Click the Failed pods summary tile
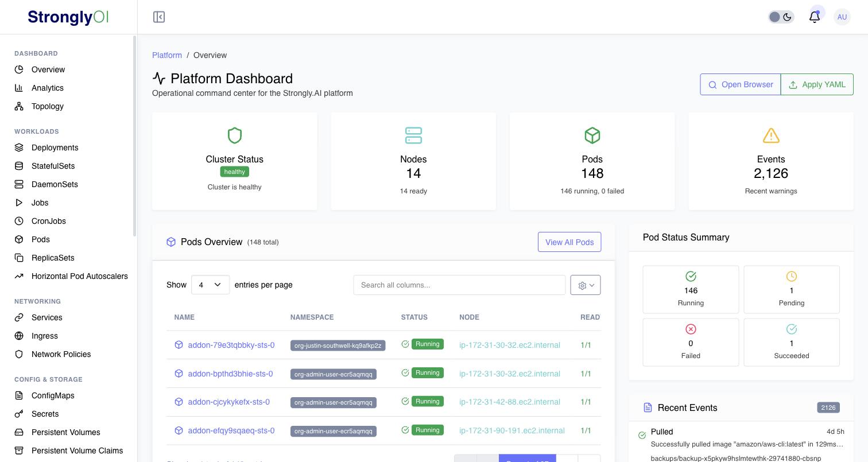 point(691,342)
